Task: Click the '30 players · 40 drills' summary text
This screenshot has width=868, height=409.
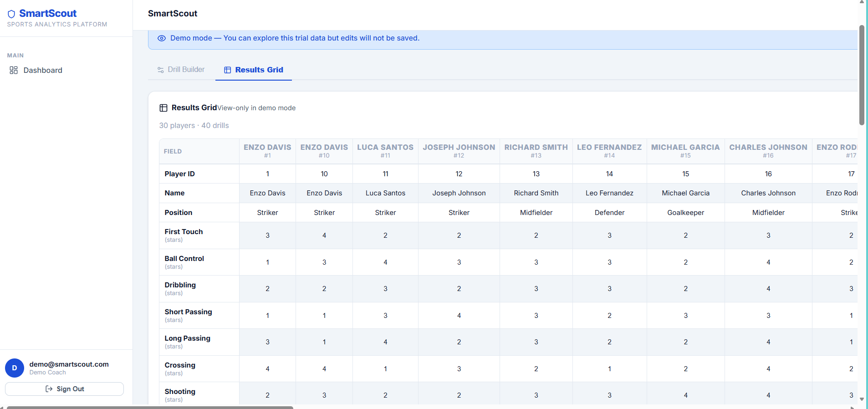Action: point(194,126)
